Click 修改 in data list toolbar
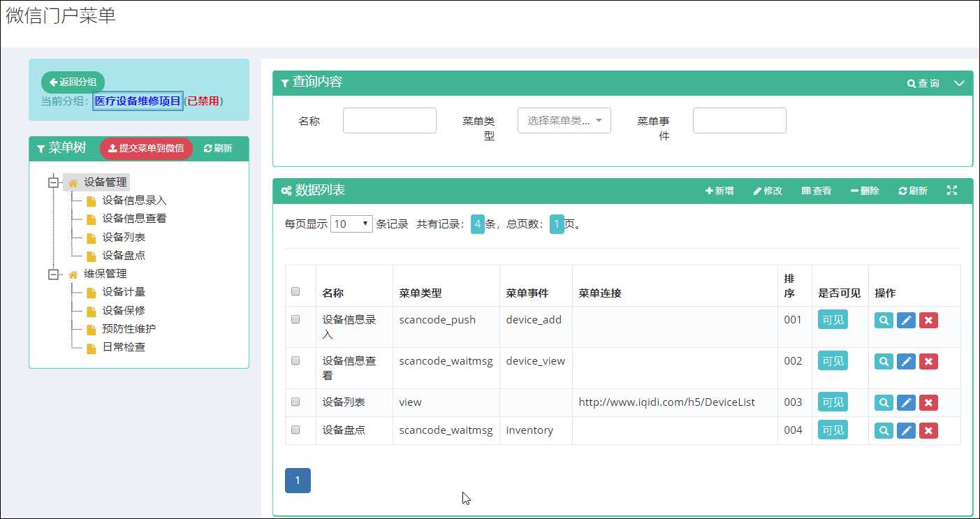The height and width of the screenshot is (519, 980). [768, 191]
